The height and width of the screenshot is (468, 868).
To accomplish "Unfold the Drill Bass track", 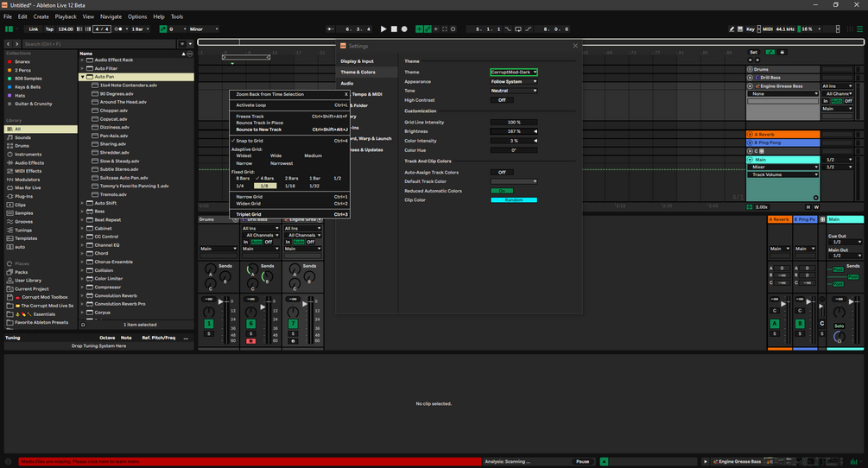I will point(750,78).
